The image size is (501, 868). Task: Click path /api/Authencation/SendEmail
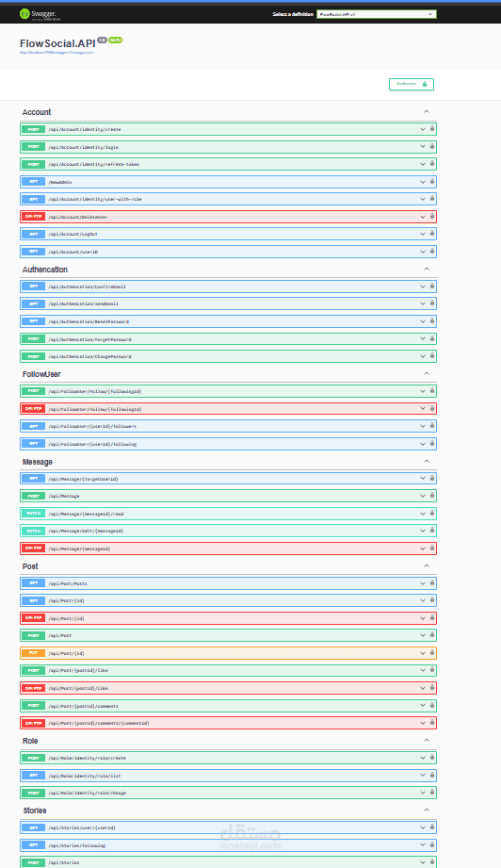coord(83,303)
